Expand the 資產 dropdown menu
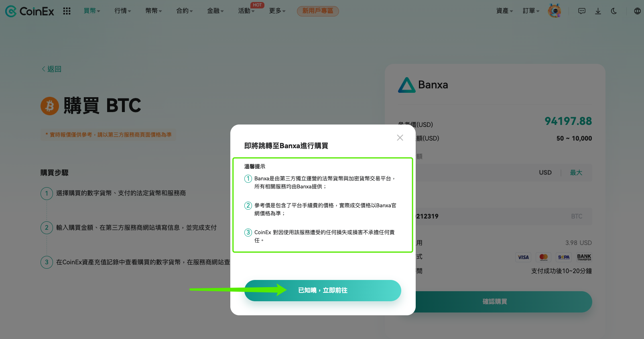This screenshot has width=644, height=339. coord(505,11)
